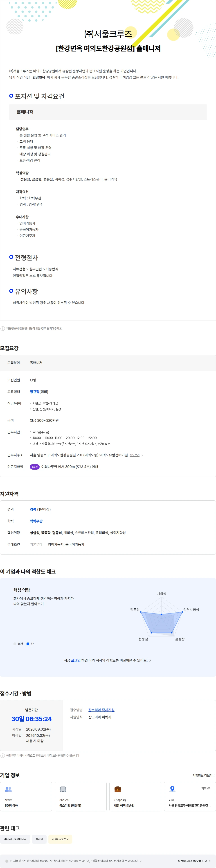216x868 pixels.
Task: Click the blue 경력 requirement text
Action: (x=33, y=509)
